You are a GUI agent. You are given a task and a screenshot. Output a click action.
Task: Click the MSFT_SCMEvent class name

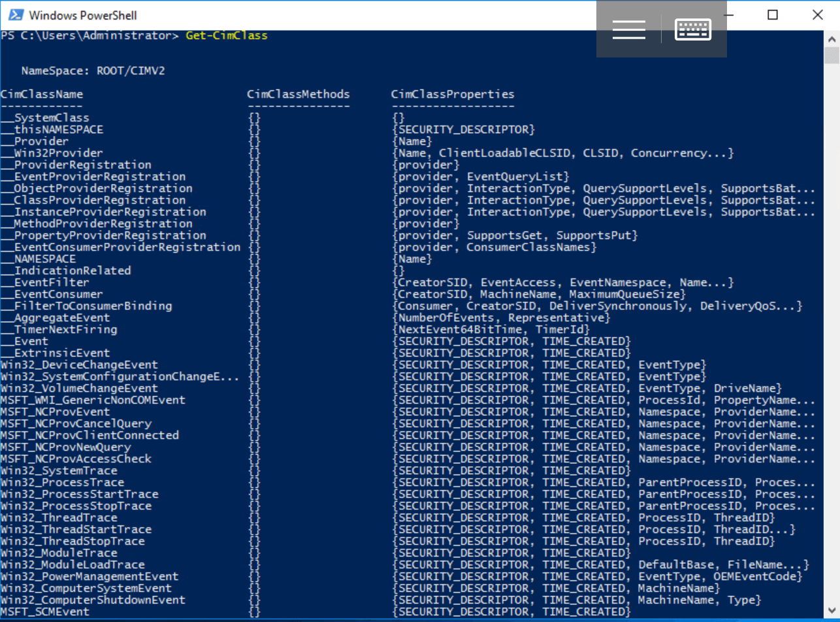45,612
